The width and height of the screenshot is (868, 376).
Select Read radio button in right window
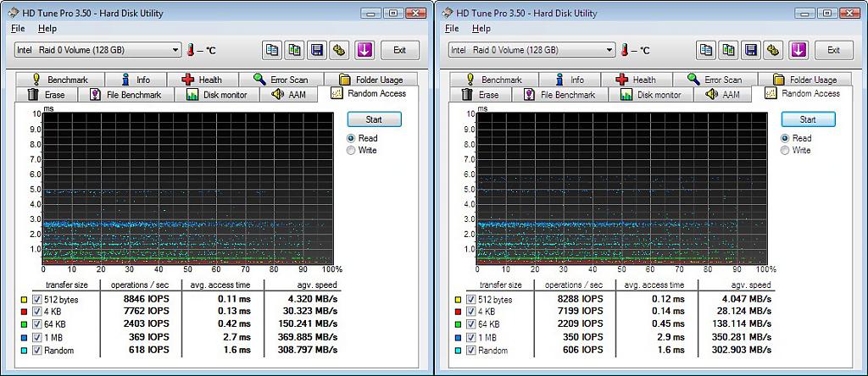tap(784, 138)
